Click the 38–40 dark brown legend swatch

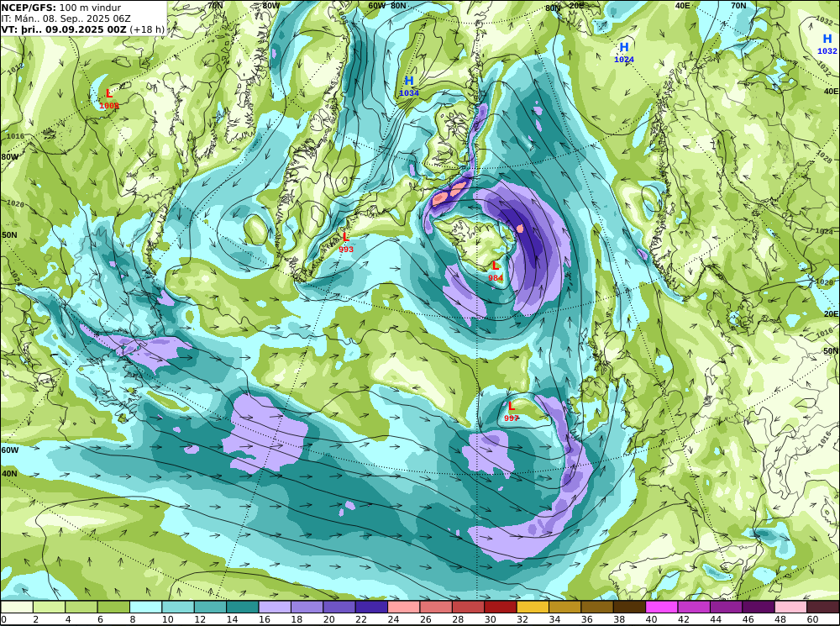(629, 607)
